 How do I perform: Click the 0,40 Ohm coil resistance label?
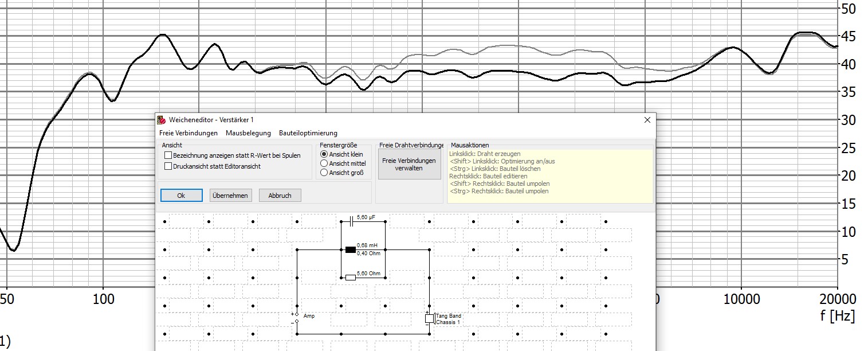coord(368,253)
